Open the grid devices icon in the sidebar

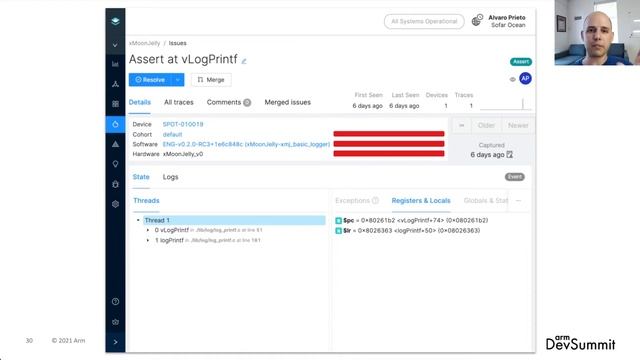pos(115,104)
